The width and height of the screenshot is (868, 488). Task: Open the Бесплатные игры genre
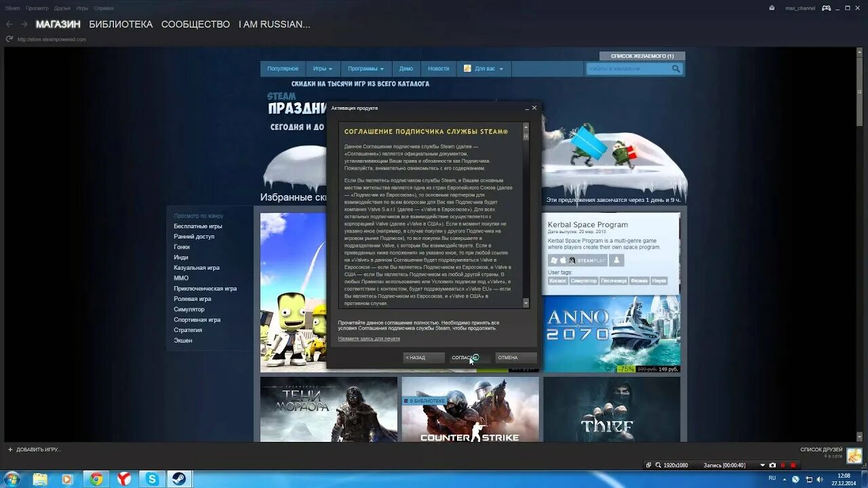click(x=198, y=226)
